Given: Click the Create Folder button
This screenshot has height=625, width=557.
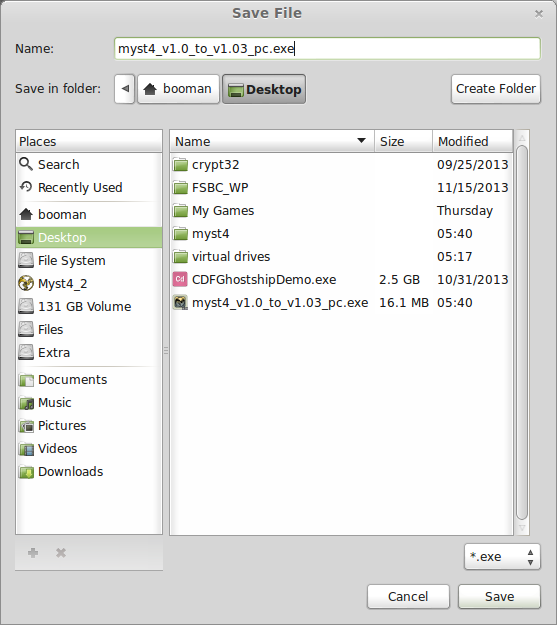Looking at the screenshot, I should coord(496,88).
